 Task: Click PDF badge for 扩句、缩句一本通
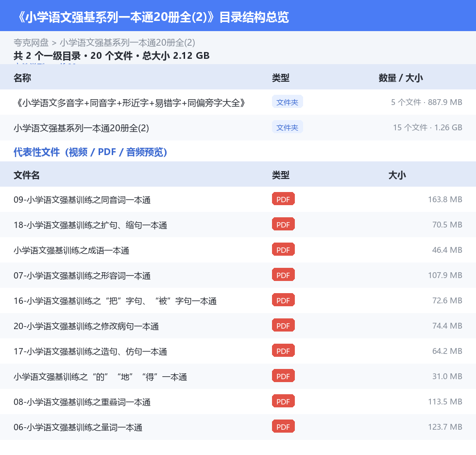point(283,224)
